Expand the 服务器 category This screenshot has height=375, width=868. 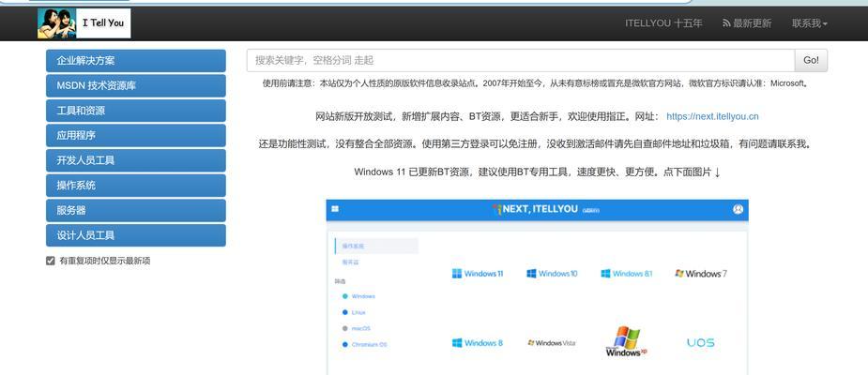(x=136, y=210)
